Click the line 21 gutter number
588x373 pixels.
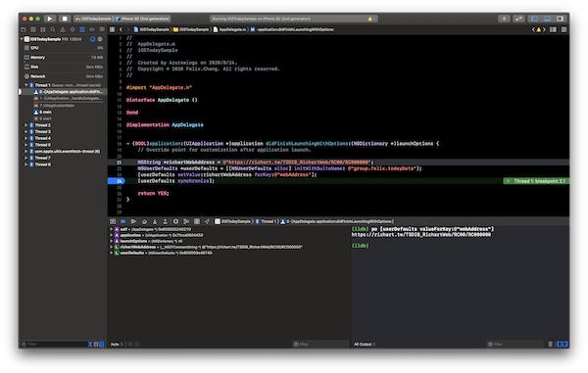click(x=120, y=163)
